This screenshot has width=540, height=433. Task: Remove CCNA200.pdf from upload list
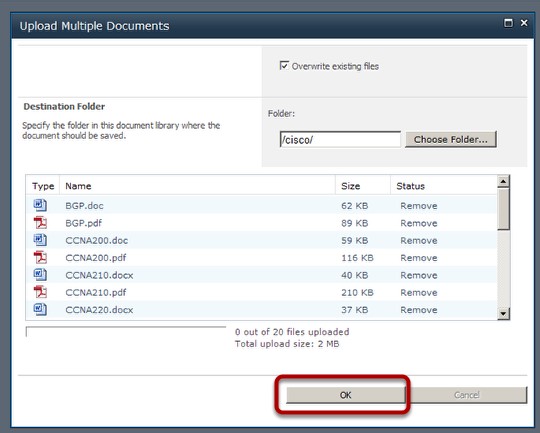(418, 258)
